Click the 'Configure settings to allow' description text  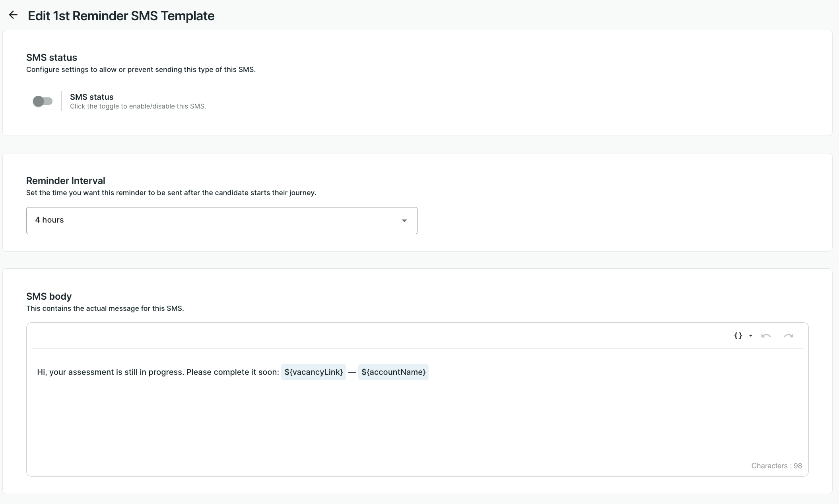point(141,70)
